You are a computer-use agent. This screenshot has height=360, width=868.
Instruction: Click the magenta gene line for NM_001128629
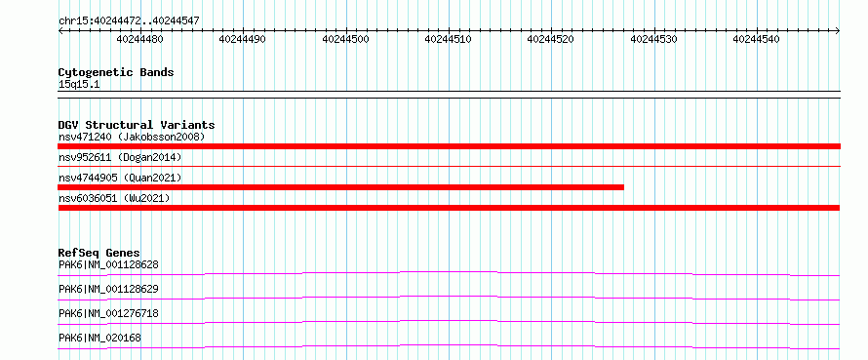[449, 298]
